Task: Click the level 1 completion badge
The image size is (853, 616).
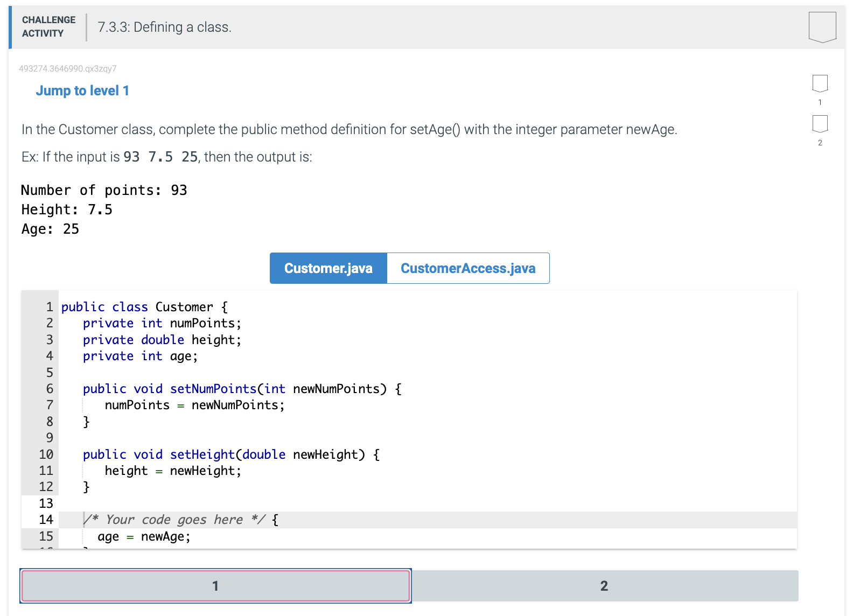Action: 820,83
